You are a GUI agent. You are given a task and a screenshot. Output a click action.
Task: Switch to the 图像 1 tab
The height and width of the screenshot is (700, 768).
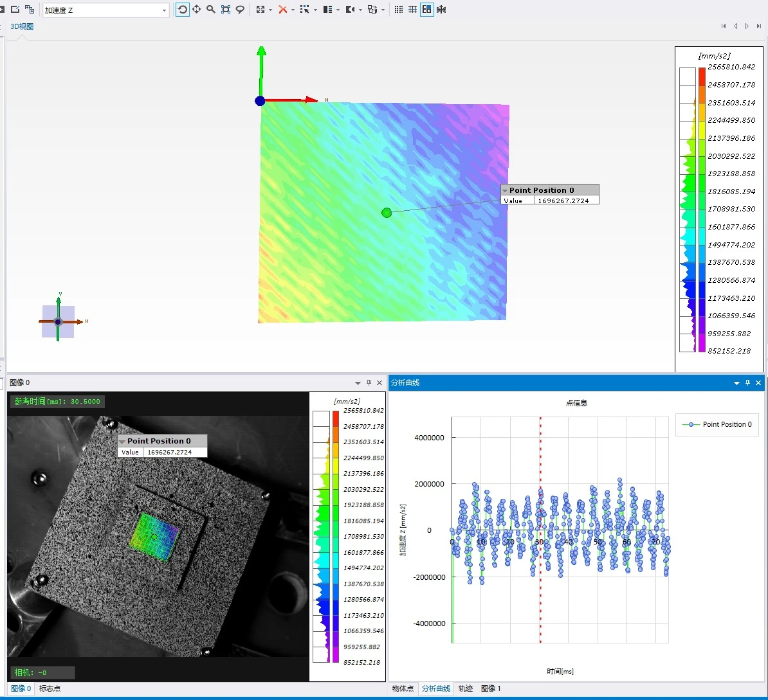(491, 688)
